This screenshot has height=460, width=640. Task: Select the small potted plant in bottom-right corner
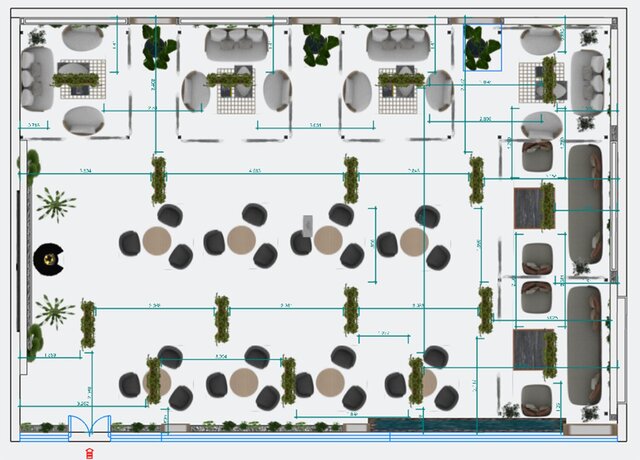tap(590, 413)
